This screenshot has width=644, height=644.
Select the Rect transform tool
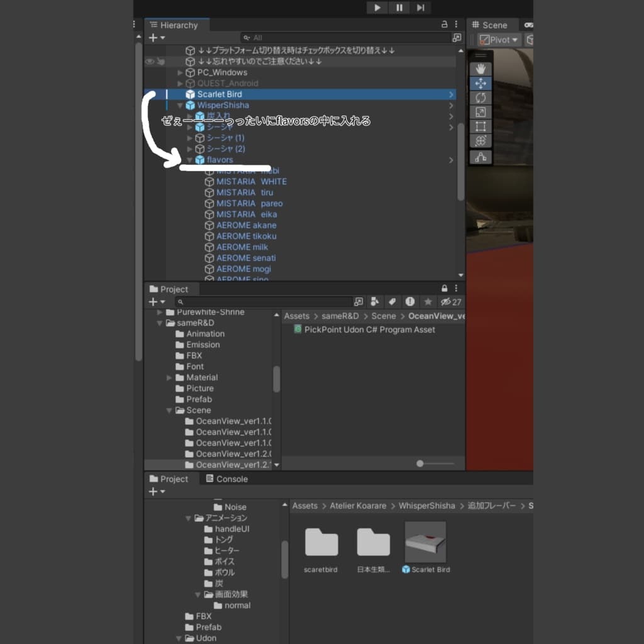481,126
